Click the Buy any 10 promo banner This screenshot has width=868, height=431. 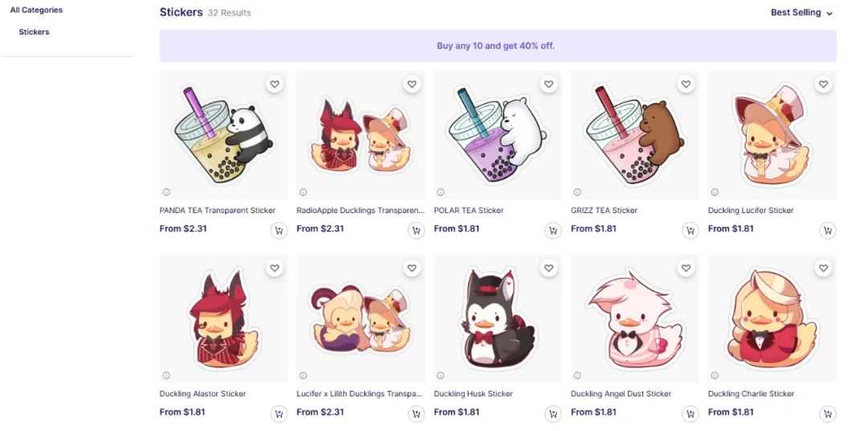click(497, 46)
